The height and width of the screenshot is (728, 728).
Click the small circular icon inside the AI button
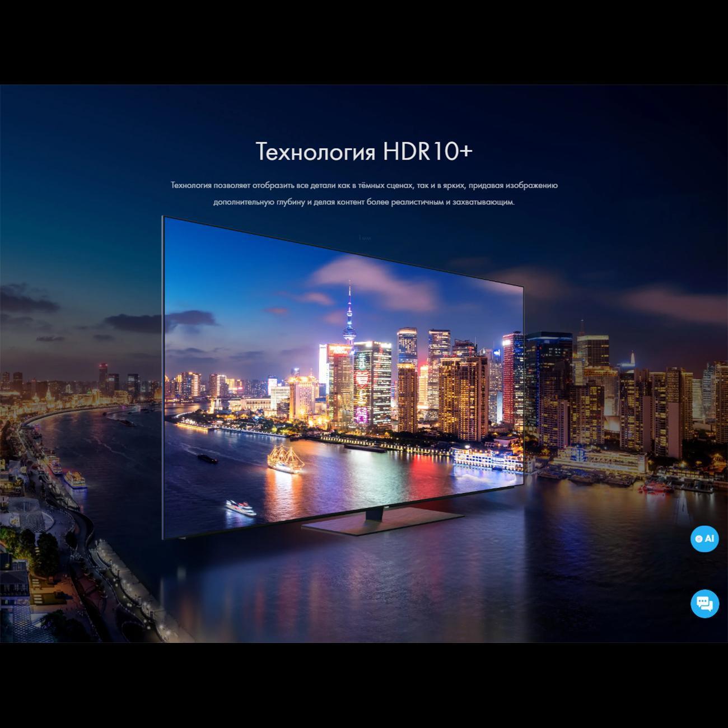698,539
